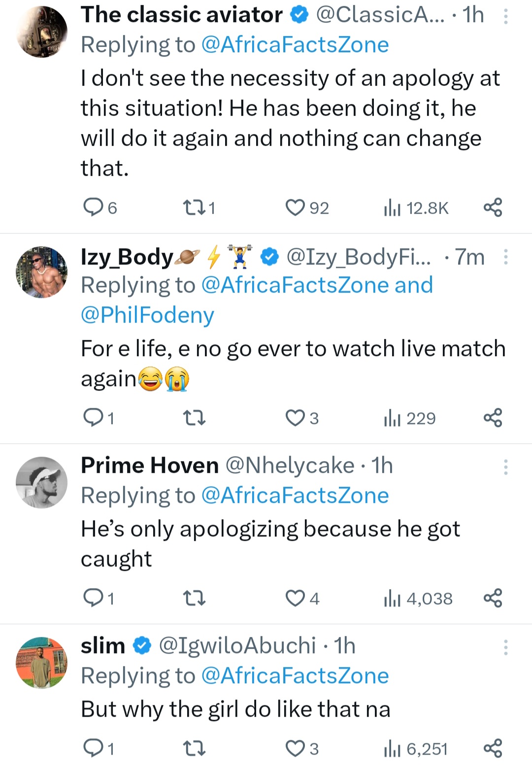532x766 pixels.
Task: Reply to The classic aviator's tweet
Action: [93, 207]
